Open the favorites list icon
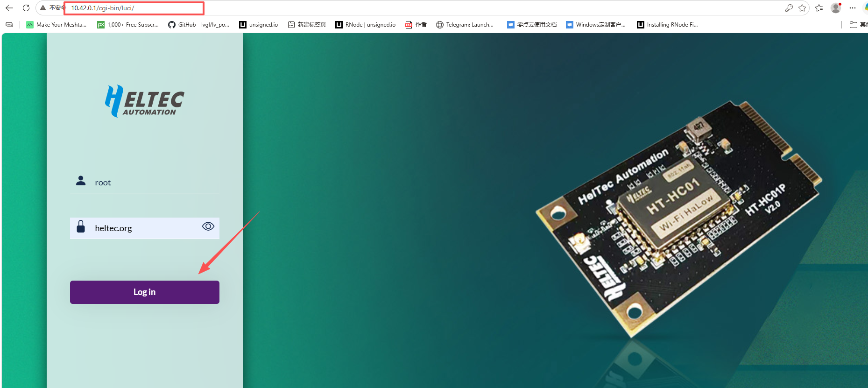Image resolution: width=868 pixels, height=388 pixels. [819, 8]
